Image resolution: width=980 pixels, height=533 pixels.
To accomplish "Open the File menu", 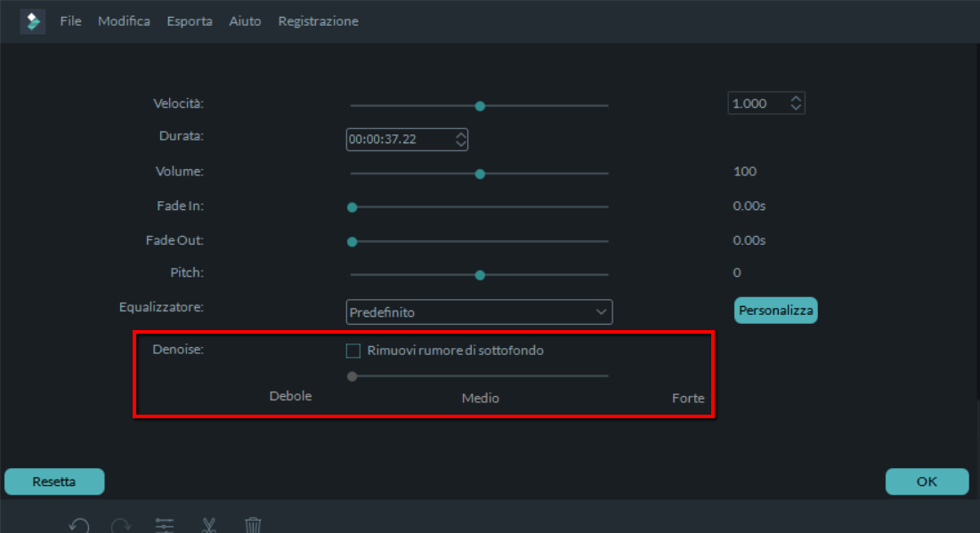I will (x=70, y=21).
